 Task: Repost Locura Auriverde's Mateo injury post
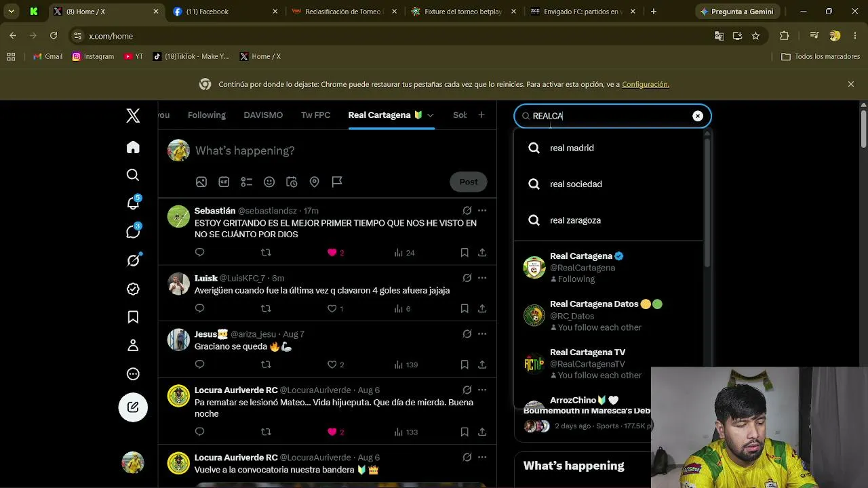pyautogui.click(x=266, y=432)
